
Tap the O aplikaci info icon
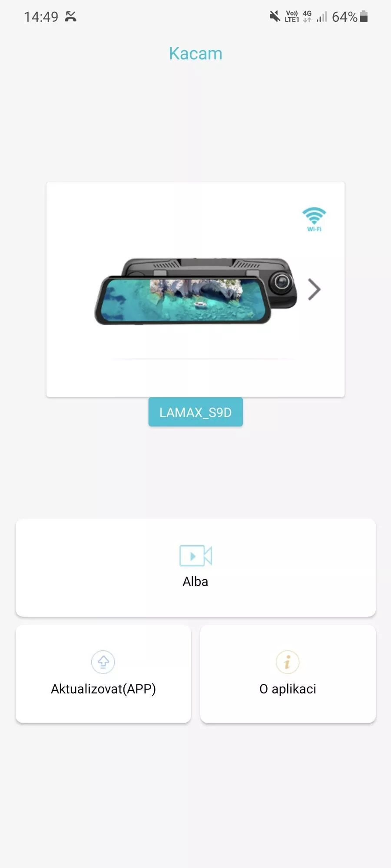pyautogui.click(x=288, y=662)
